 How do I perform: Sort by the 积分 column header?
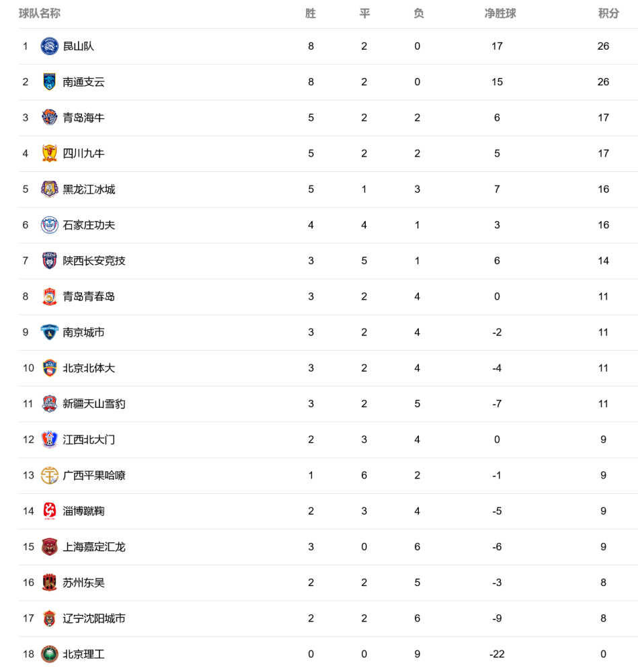point(608,13)
